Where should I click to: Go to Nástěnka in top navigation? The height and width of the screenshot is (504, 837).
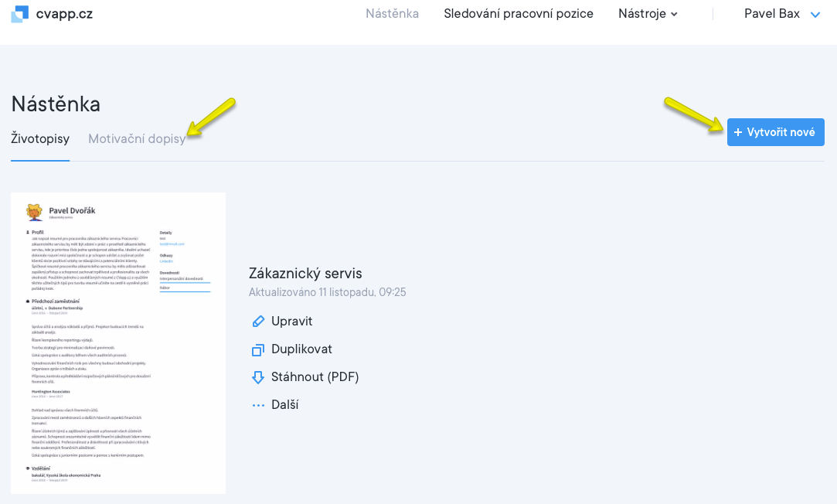[392, 13]
